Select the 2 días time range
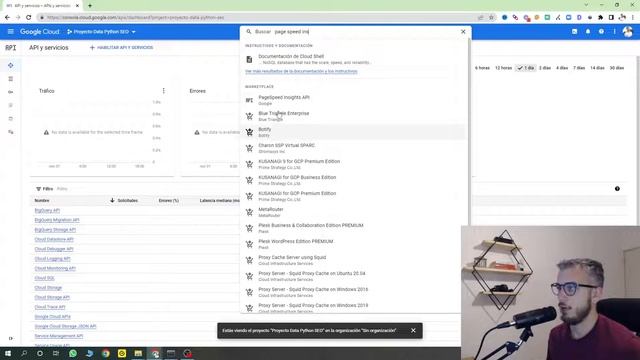This screenshot has width=640, height=360. point(545,68)
